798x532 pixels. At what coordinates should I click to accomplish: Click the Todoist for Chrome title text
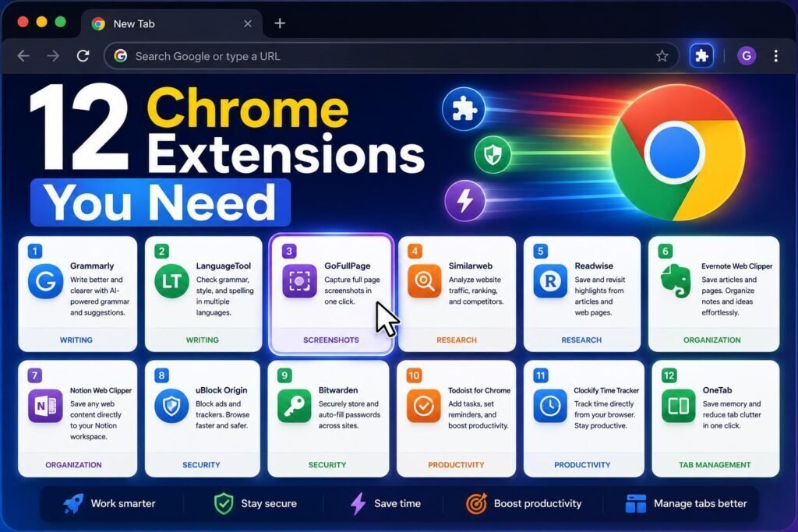pyautogui.click(x=479, y=390)
